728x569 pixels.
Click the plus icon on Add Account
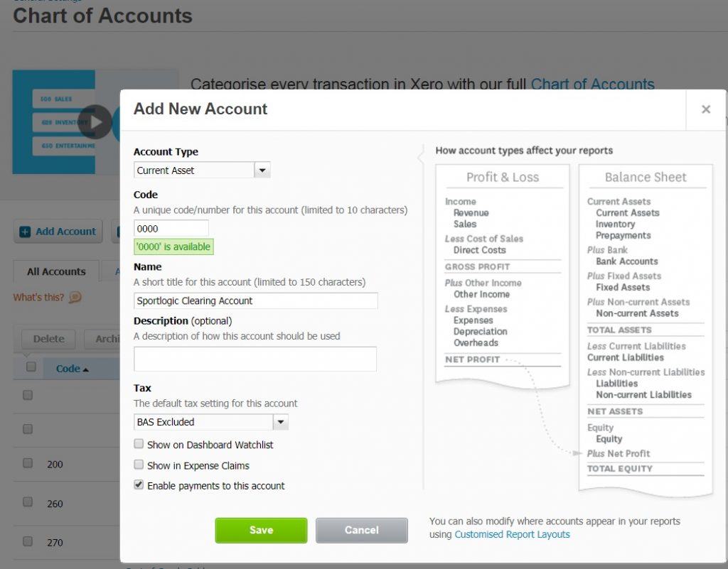click(x=25, y=232)
